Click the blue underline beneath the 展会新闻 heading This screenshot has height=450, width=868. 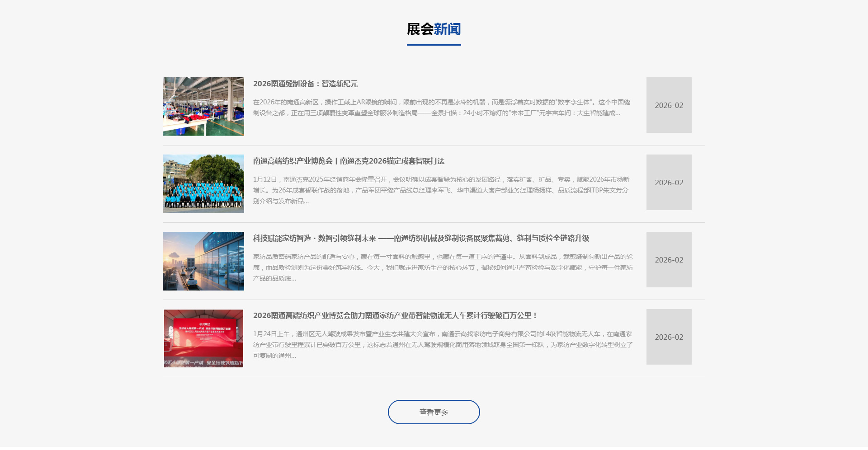coord(434,45)
